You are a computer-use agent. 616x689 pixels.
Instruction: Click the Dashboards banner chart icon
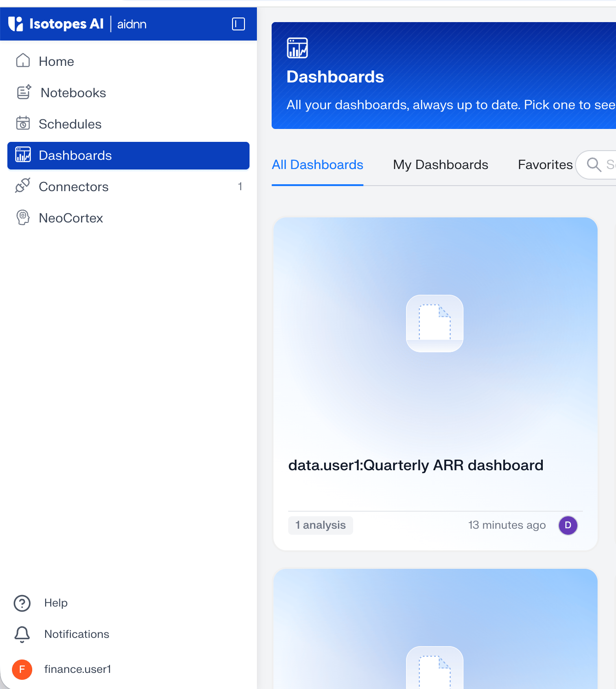(297, 48)
